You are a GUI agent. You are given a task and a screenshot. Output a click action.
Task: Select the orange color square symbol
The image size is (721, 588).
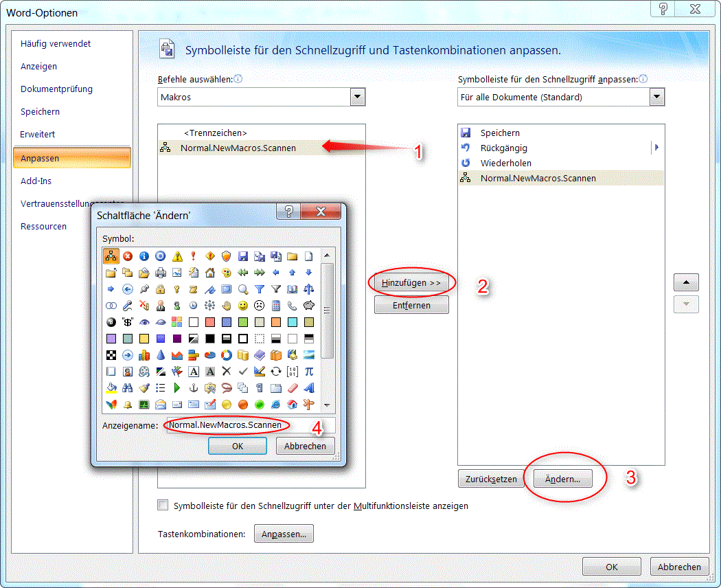pos(276,321)
